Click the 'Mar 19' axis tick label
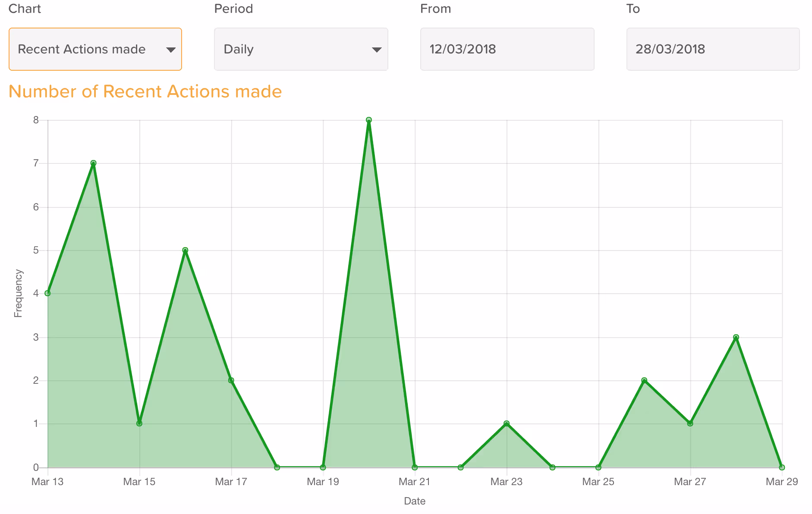The height and width of the screenshot is (514, 812). click(x=323, y=482)
